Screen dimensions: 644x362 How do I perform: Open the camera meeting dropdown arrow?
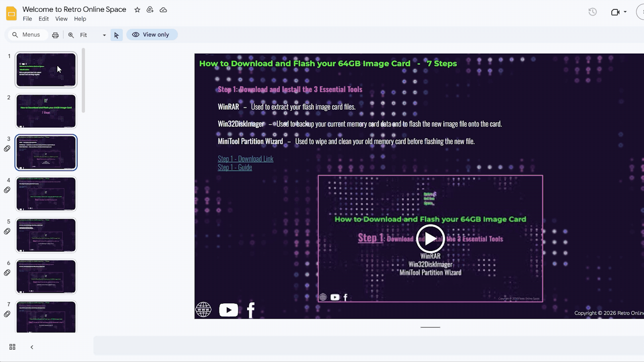(625, 12)
